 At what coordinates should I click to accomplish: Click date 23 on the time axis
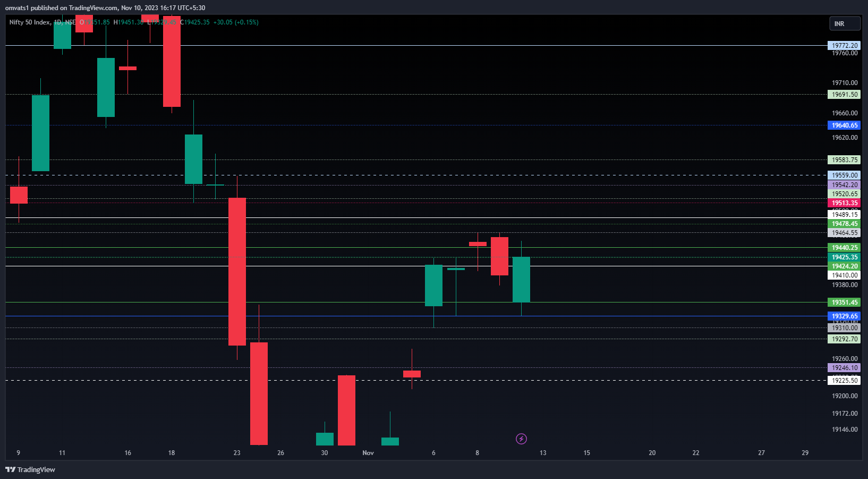pos(237,453)
